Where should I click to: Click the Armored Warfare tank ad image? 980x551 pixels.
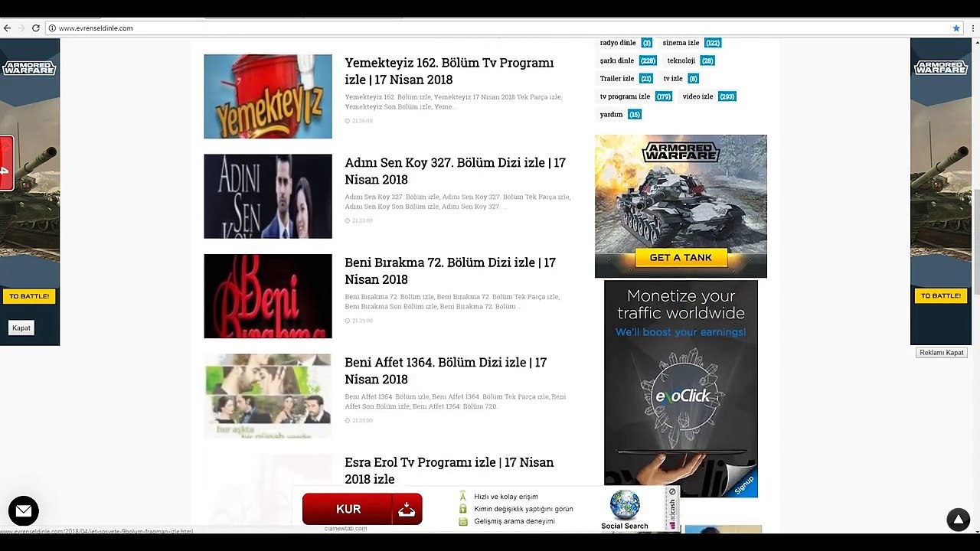pyautogui.click(x=681, y=206)
